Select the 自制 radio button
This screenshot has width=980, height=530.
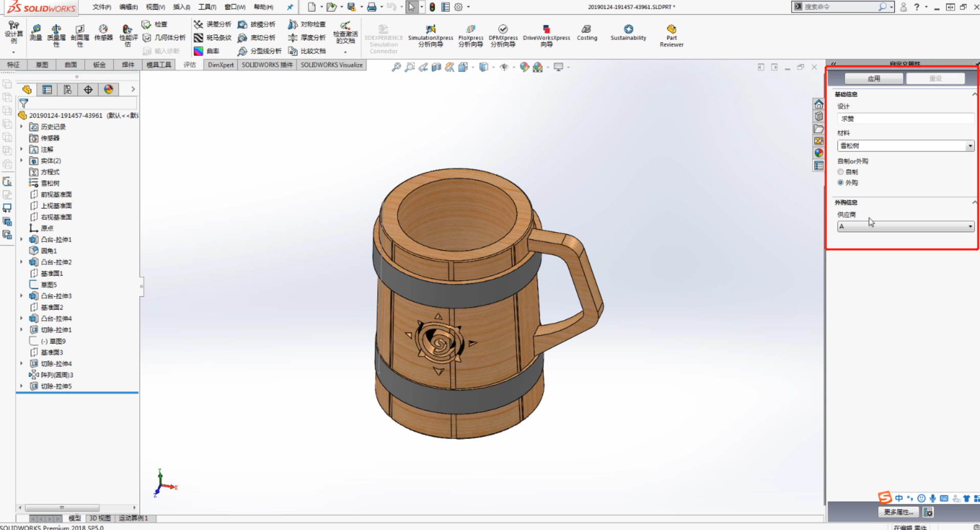(x=841, y=172)
